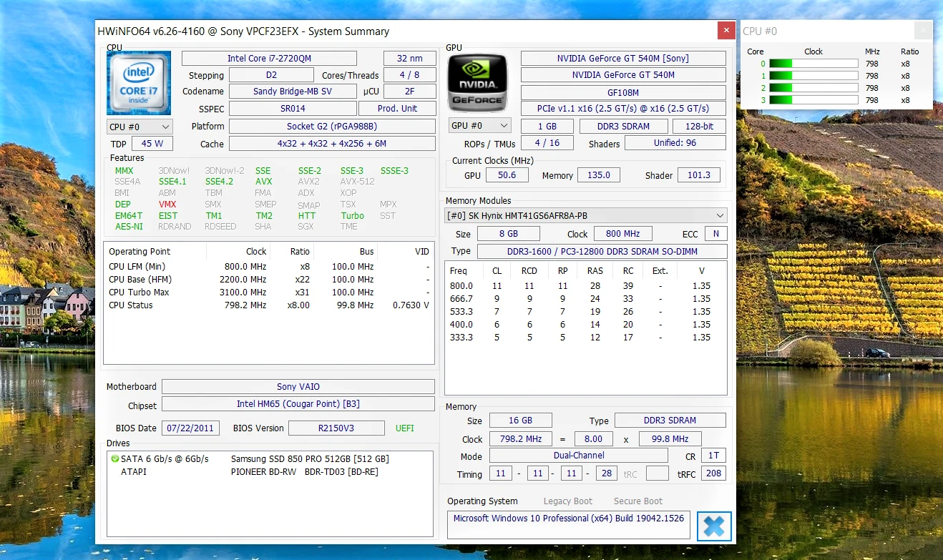The height and width of the screenshot is (560, 943).
Task: Click the 1 GB GPU memory value
Action: tap(547, 126)
